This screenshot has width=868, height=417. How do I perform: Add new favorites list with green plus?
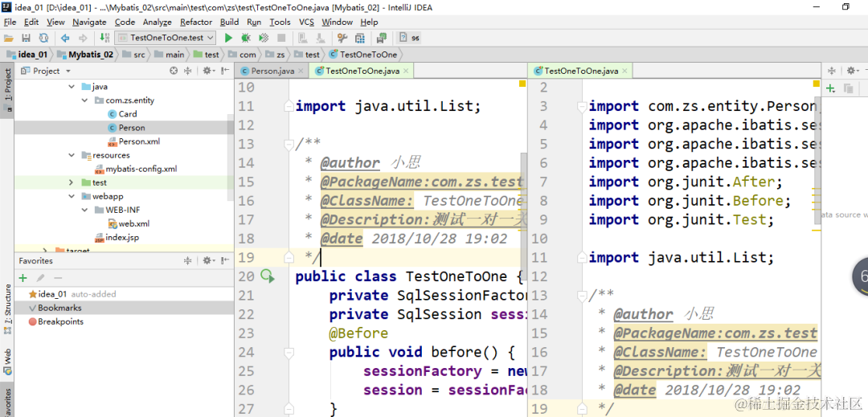(x=23, y=278)
